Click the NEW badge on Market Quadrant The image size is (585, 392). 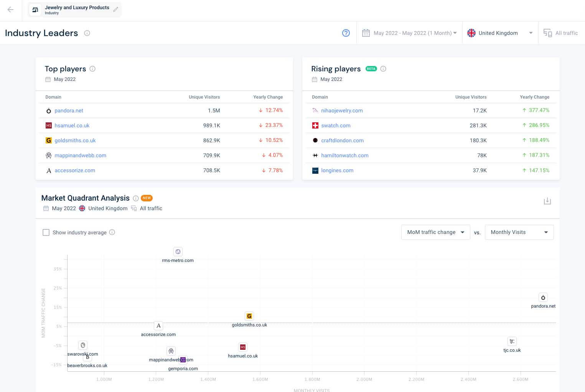coord(147,198)
